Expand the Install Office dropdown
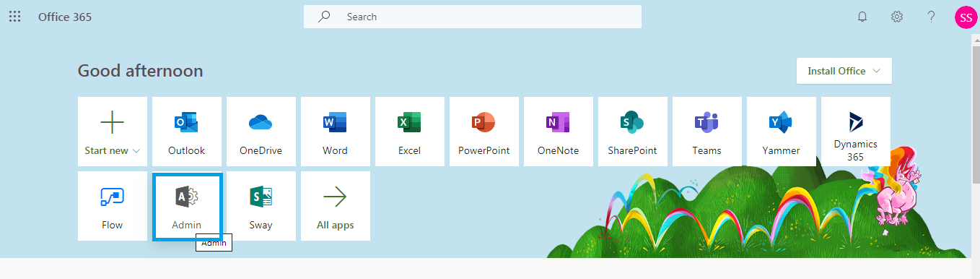This screenshot has height=279, width=980. [x=844, y=71]
